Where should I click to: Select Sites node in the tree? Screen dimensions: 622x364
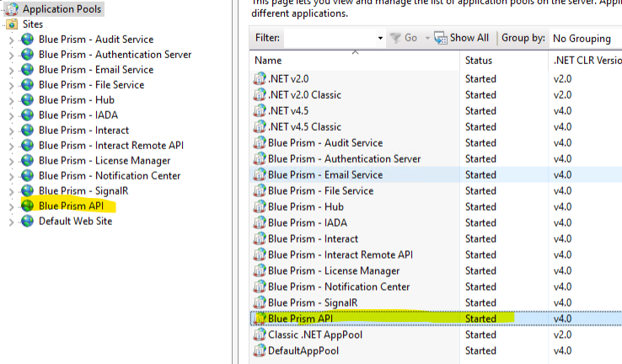(x=33, y=24)
